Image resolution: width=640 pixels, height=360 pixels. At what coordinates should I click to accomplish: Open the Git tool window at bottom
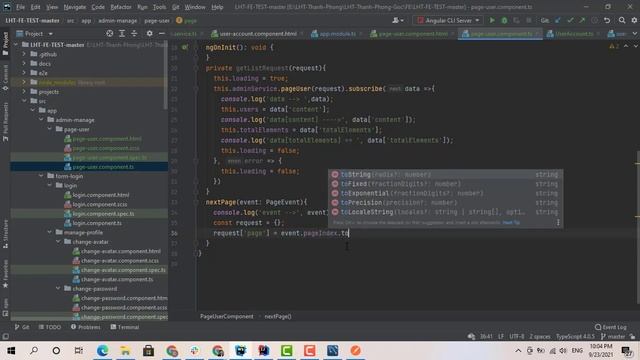point(22,327)
